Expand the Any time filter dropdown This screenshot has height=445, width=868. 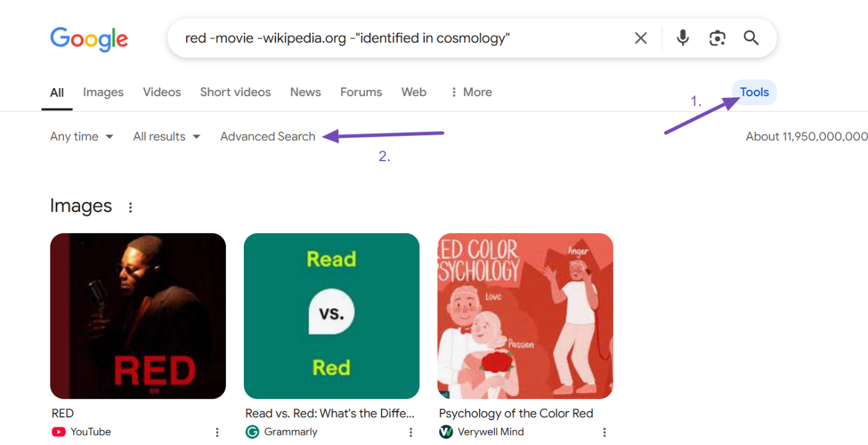[x=81, y=136]
